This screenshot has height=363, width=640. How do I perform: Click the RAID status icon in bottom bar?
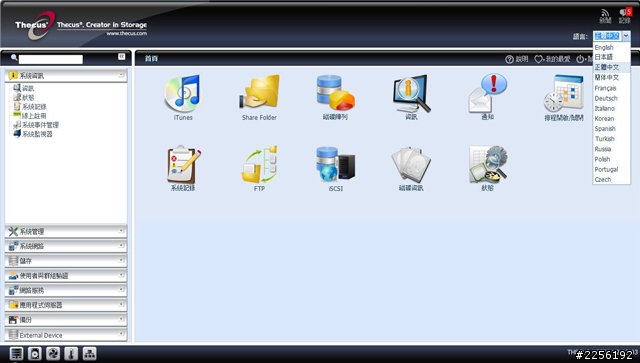[16, 353]
